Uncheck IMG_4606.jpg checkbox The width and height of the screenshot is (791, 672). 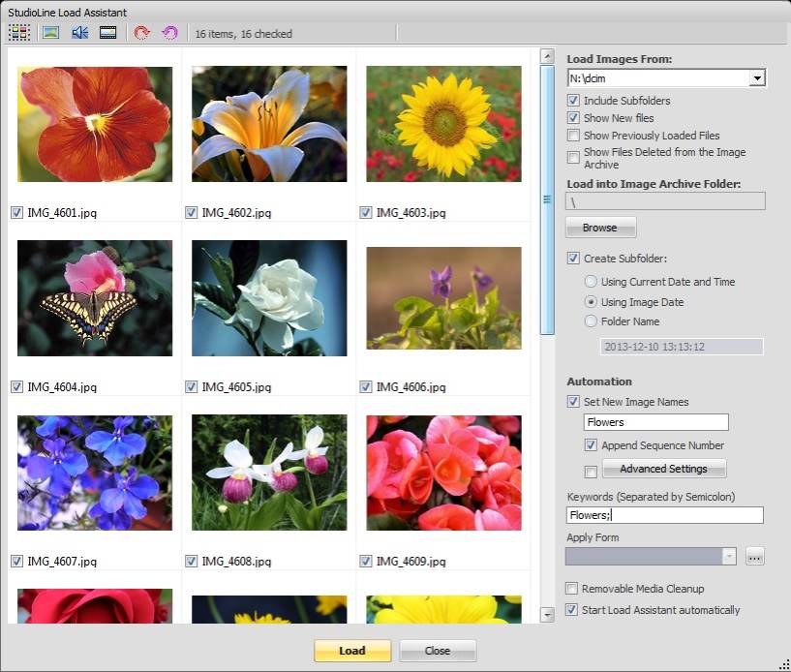click(x=366, y=387)
